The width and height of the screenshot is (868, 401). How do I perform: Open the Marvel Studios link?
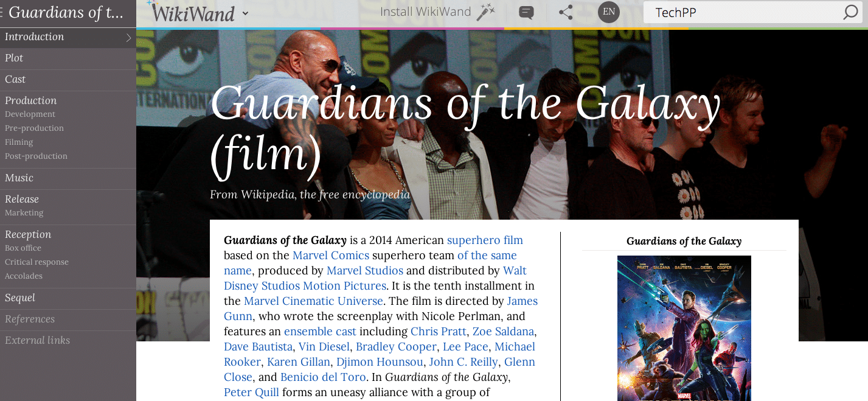(x=365, y=270)
